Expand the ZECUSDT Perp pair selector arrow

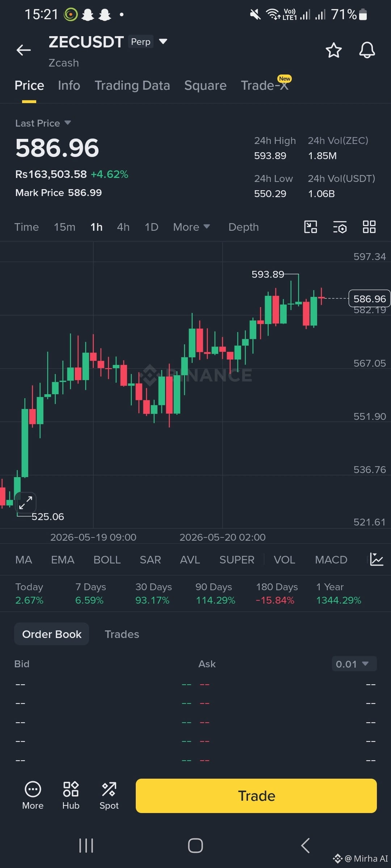click(163, 42)
